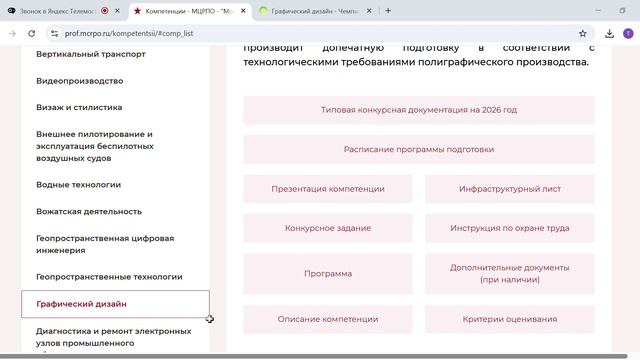Viewport: 640px width, 360px height.
Task: Open Расписание программы подготовки
Action: [419, 149]
